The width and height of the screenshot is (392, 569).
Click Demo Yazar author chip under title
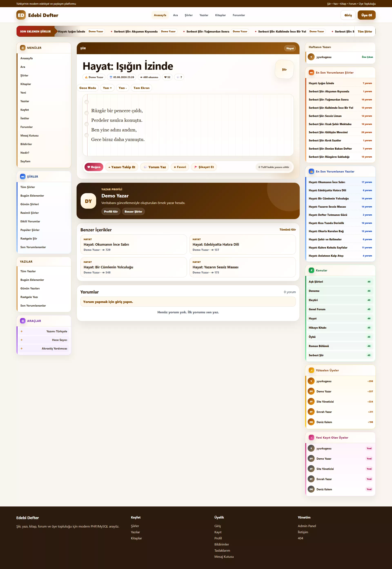coord(94,77)
